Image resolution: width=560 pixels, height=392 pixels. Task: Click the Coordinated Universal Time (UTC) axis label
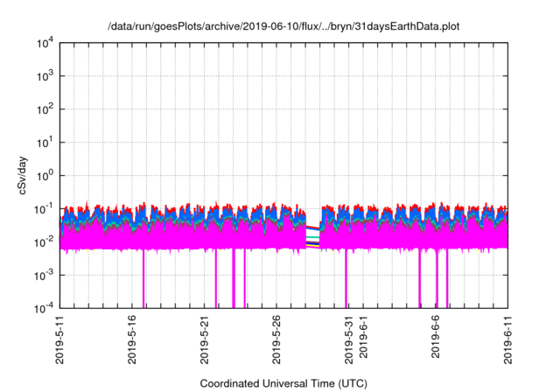(283, 383)
